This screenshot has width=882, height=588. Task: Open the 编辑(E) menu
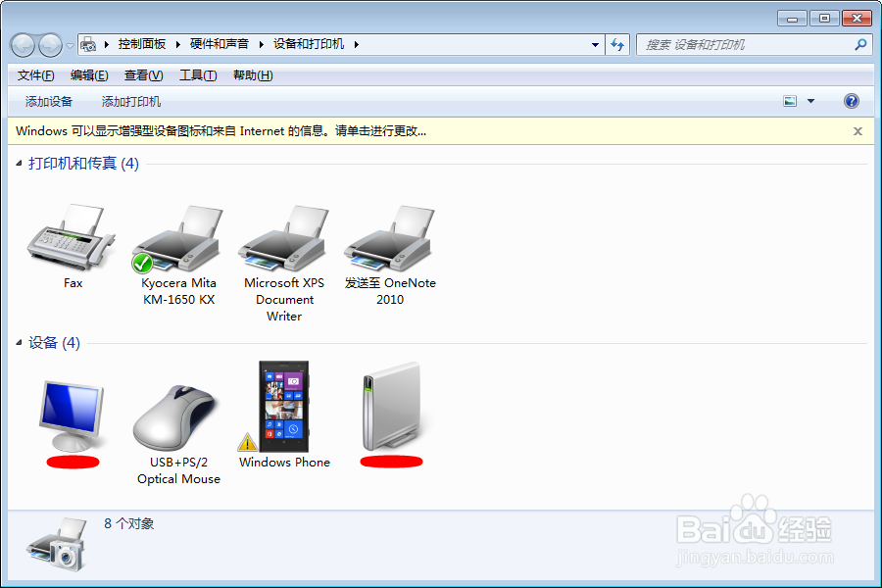tap(89, 75)
